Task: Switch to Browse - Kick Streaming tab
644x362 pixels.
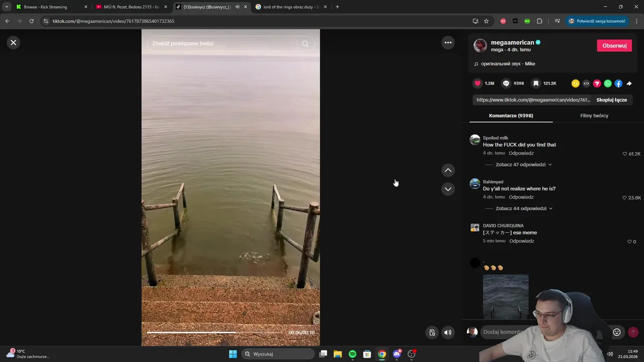Action: (50, 7)
